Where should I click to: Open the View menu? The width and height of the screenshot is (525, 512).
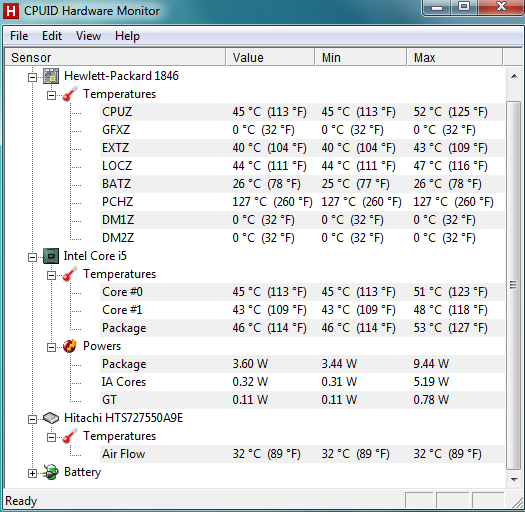point(88,36)
